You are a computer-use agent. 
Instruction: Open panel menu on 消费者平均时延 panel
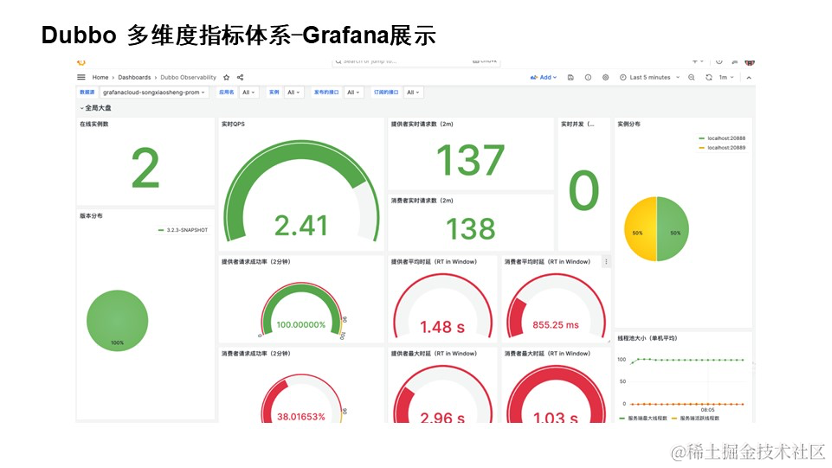[606, 262]
